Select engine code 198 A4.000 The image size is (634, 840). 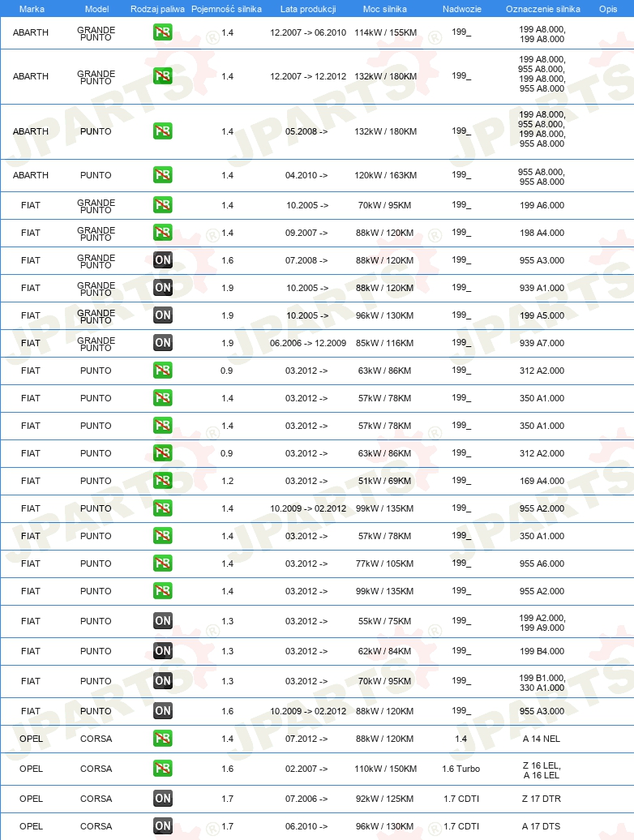coord(542,233)
